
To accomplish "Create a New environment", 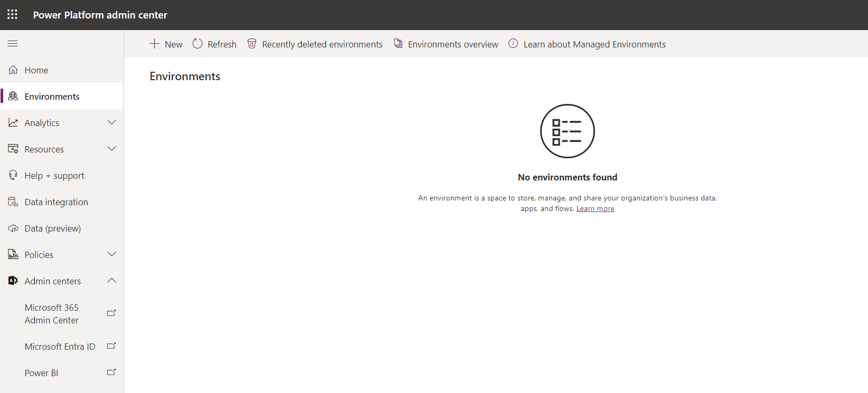I will coord(166,44).
